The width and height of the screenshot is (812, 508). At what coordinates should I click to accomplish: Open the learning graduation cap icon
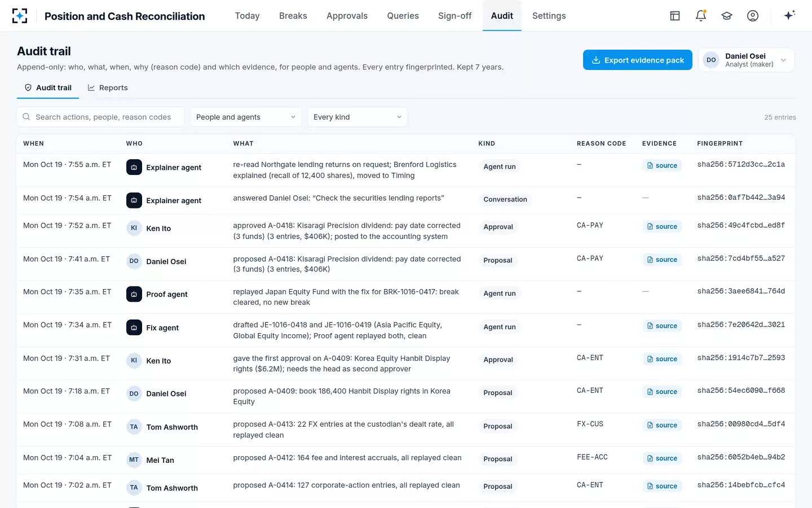coord(727,16)
